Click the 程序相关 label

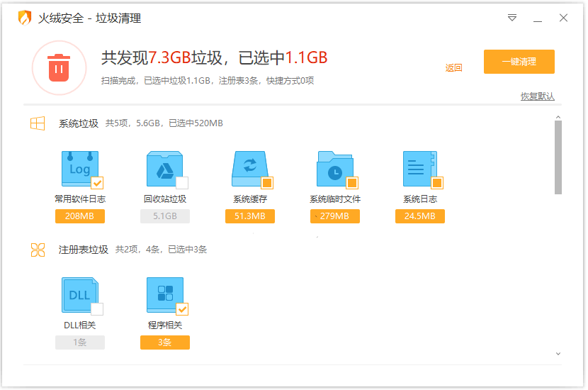[x=165, y=325]
